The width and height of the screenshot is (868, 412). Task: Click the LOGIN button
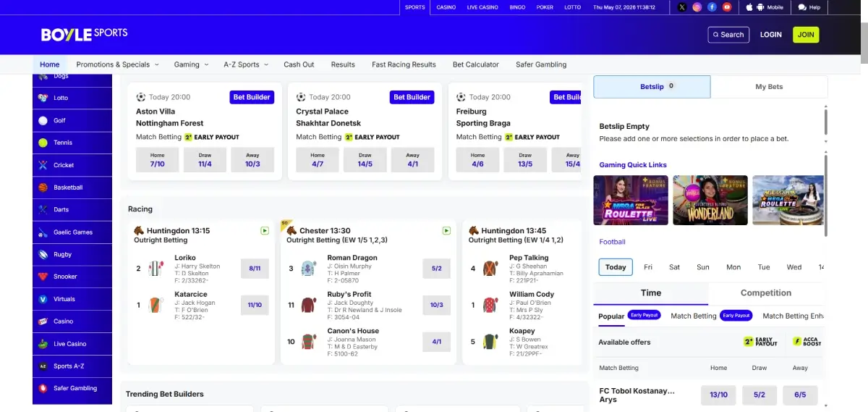point(771,34)
